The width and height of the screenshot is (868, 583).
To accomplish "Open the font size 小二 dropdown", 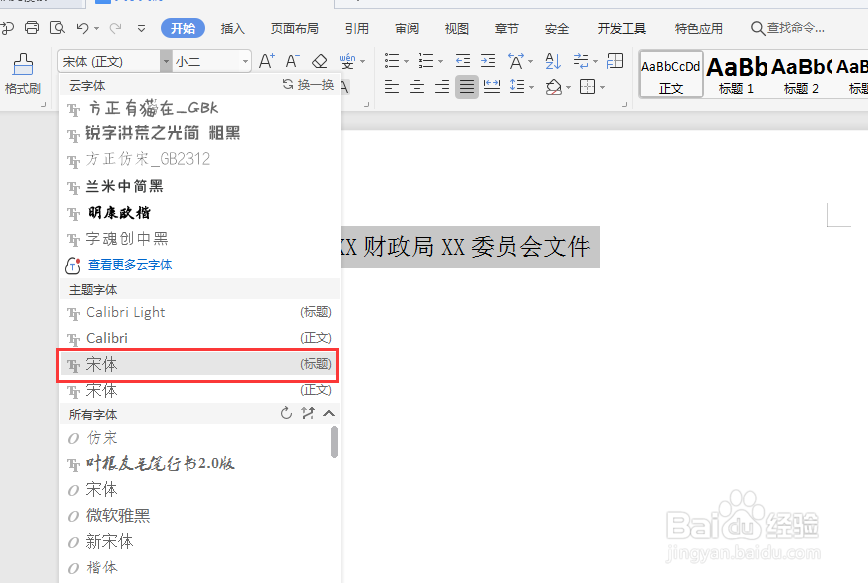I will (x=245, y=61).
